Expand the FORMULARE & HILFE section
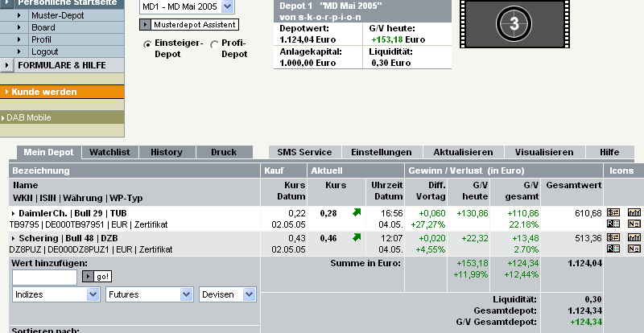Viewport: 644px width, 333px height. click(x=6, y=65)
